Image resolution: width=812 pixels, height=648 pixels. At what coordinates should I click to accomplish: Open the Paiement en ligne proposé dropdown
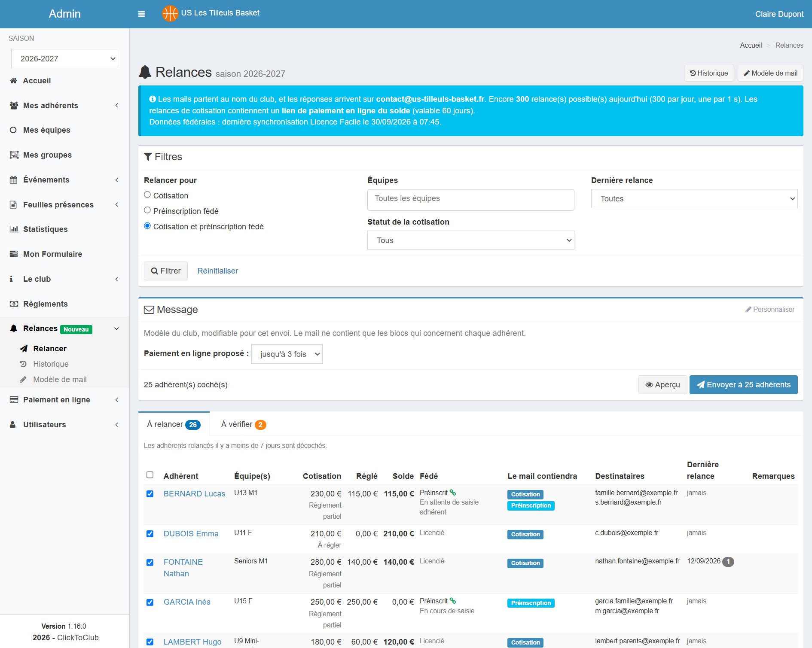pyautogui.click(x=287, y=354)
